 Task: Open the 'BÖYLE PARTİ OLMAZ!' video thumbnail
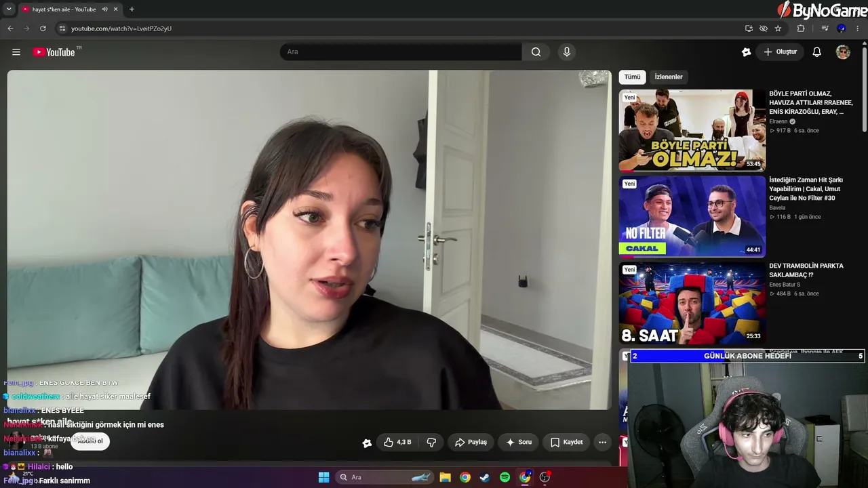click(x=692, y=130)
